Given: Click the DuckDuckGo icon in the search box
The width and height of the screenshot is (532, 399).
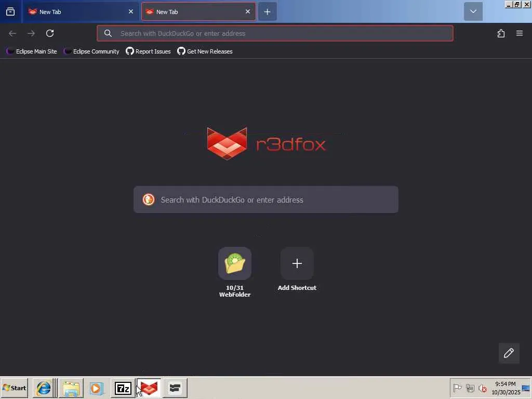Looking at the screenshot, I should 148,199.
